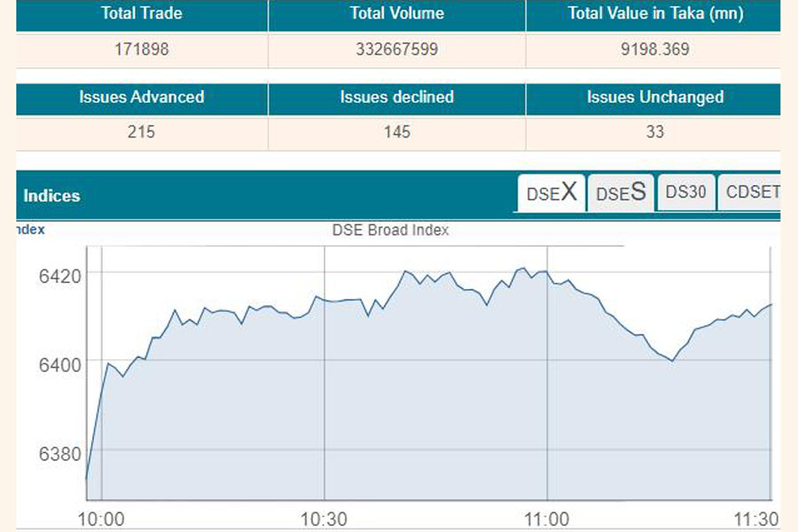Show the CDSET index tab
This screenshot has height=532, width=798.
point(752,192)
